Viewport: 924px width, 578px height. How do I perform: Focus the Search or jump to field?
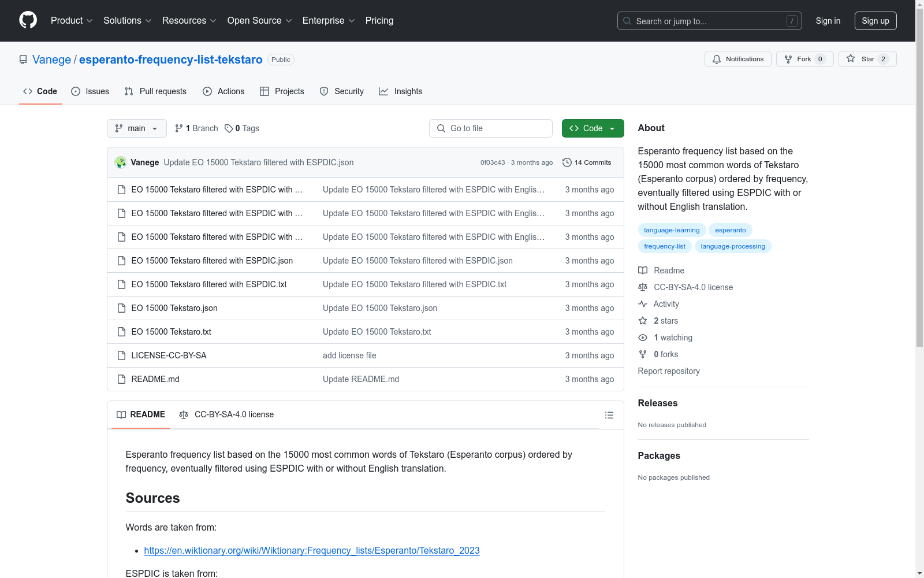tap(709, 21)
